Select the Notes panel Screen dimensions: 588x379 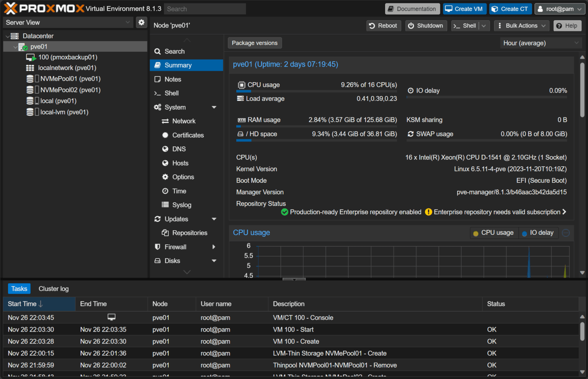(172, 79)
